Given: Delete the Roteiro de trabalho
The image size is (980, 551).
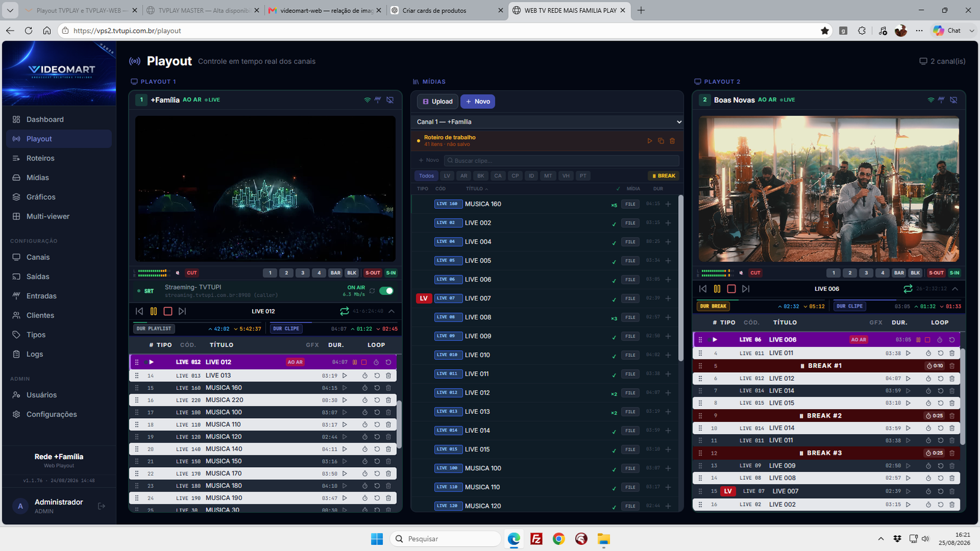Looking at the screenshot, I should (672, 141).
